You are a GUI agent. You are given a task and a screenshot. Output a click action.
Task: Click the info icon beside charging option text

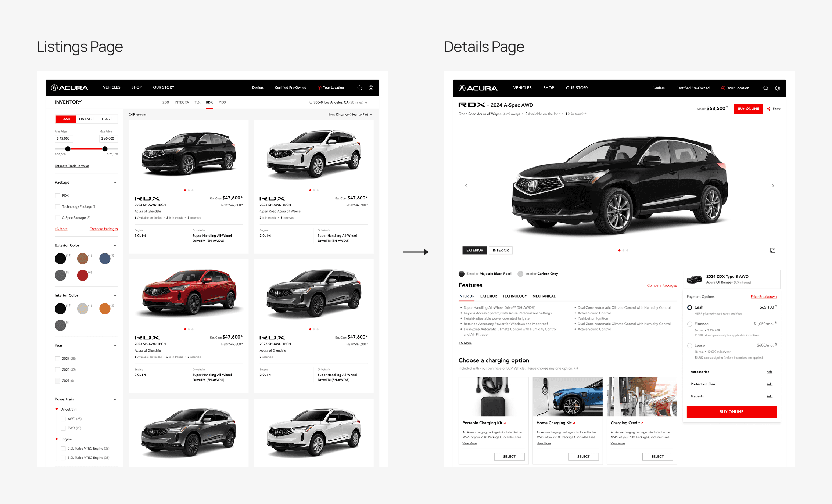pyautogui.click(x=576, y=368)
